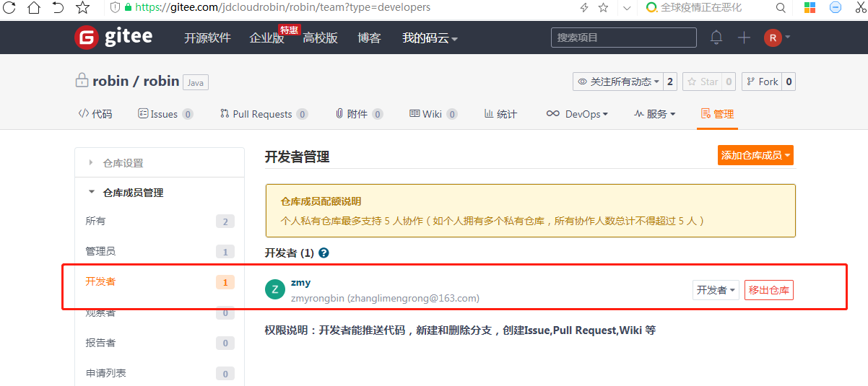Go to the 博客 page
Screen dimensions: 868x386
[369, 38]
